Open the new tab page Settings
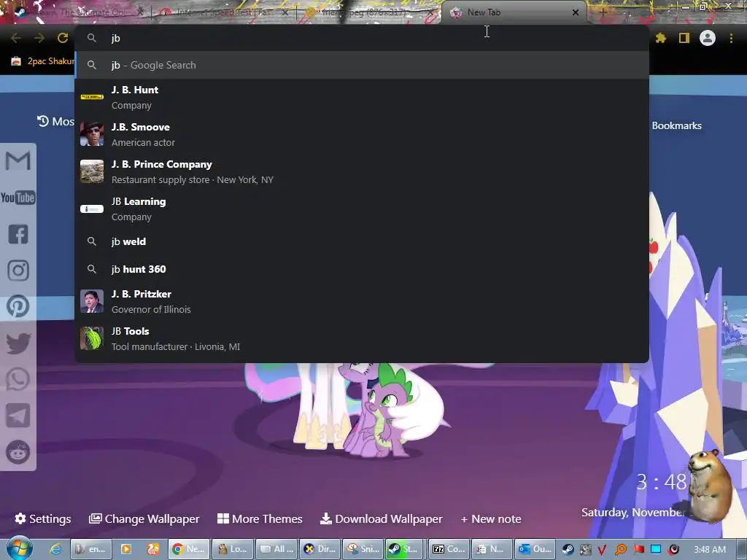This screenshot has width=747, height=560. [x=43, y=518]
